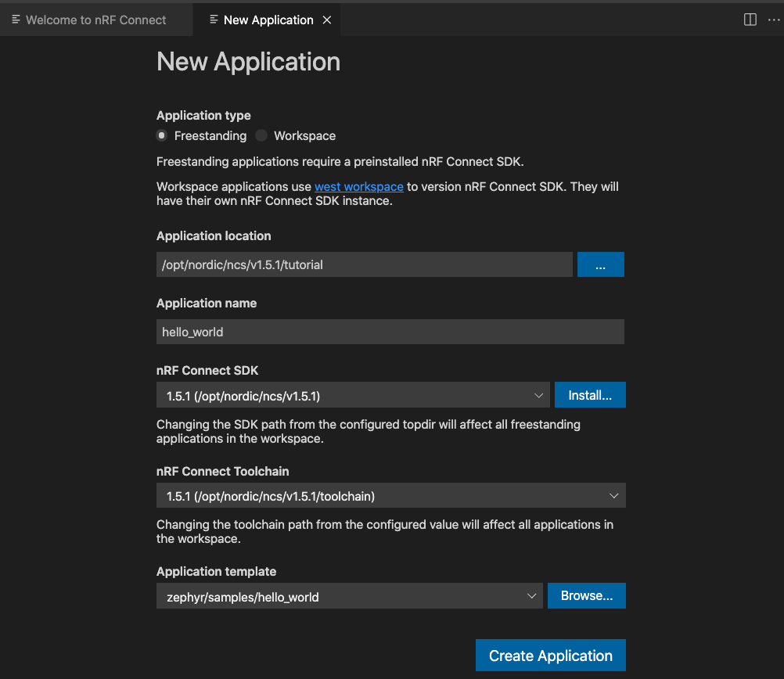784x679 pixels.
Task: Click the split editor icon
Action: (750, 20)
